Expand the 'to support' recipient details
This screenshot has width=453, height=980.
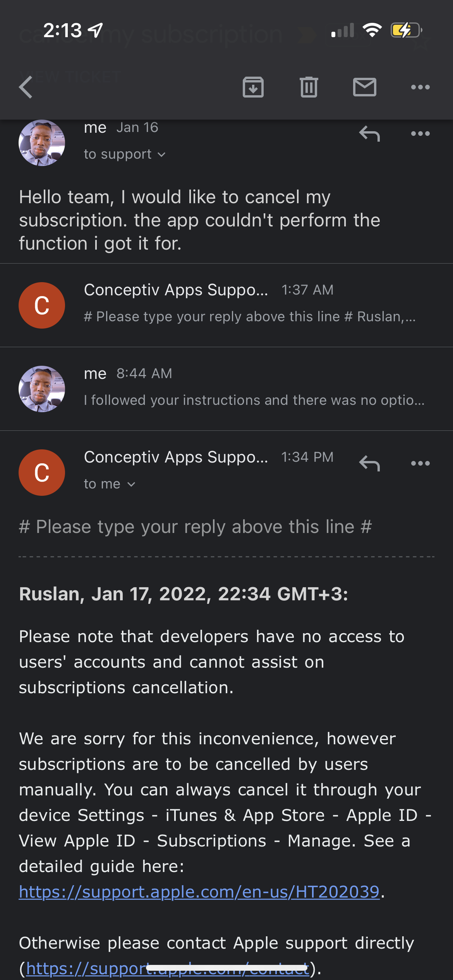coord(125,154)
